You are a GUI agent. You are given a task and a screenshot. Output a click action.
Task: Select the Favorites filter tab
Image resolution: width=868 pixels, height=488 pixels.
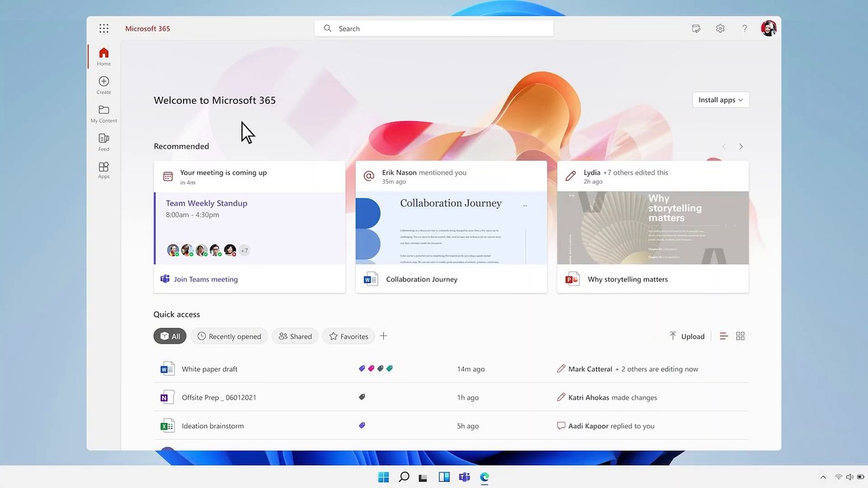click(349, 336)
